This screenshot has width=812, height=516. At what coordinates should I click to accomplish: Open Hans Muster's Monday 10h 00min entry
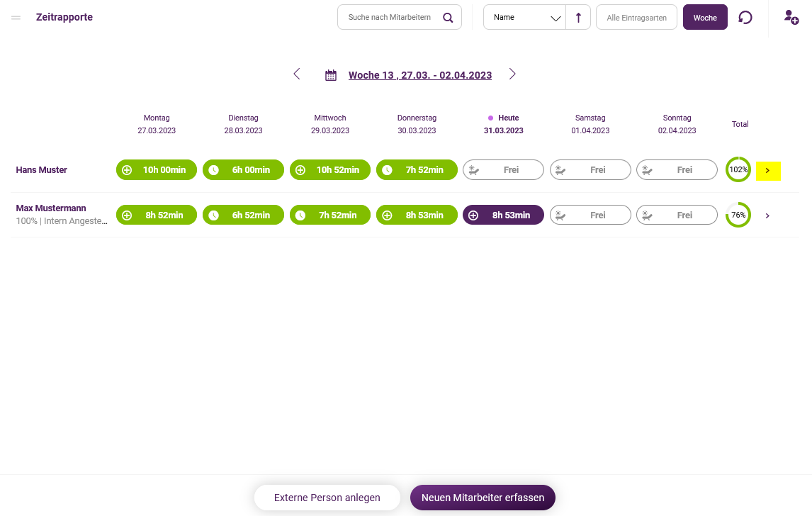pyautogui.click(x=157, y=170)
